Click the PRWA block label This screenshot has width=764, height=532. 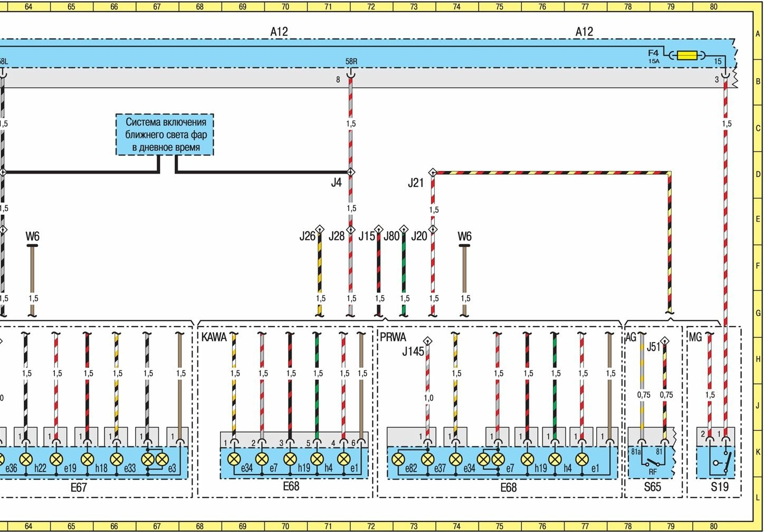click(393, 337)
